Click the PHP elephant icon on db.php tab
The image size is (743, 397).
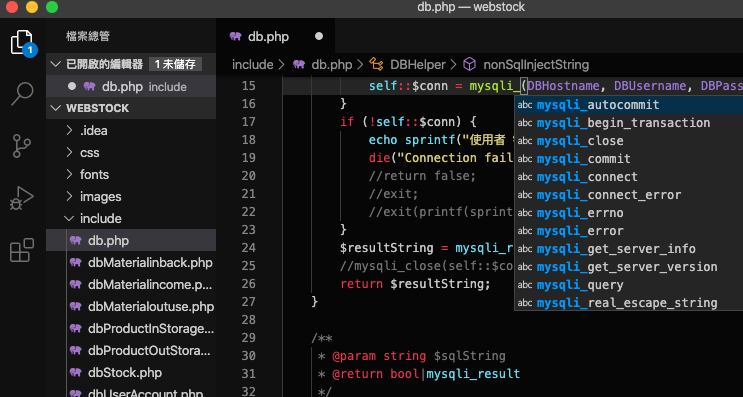[x=236, y=36]
